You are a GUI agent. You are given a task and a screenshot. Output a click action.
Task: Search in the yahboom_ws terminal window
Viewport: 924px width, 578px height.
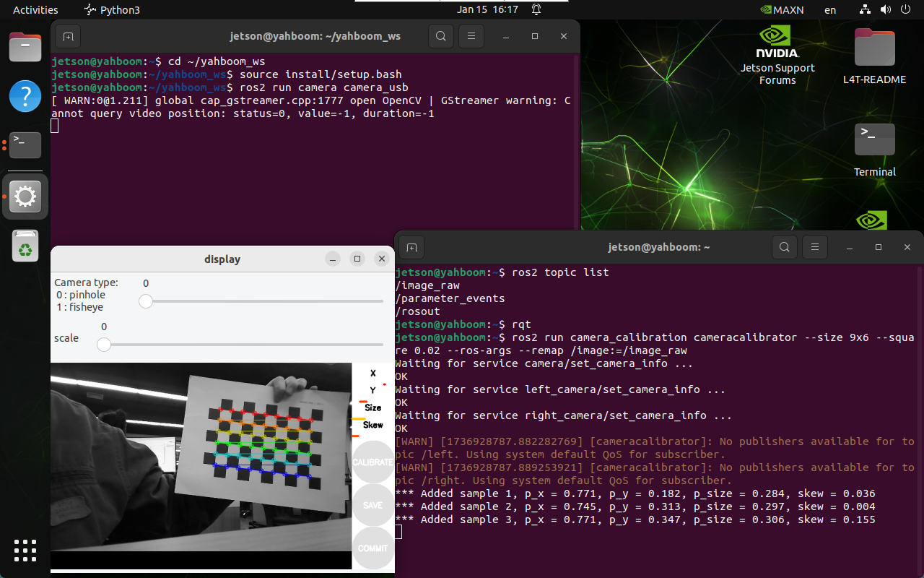click(440, 36)
